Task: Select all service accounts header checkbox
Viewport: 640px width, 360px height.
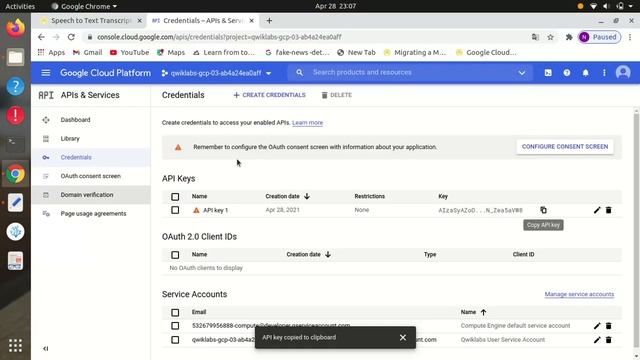Action: (x=175, y=313)
